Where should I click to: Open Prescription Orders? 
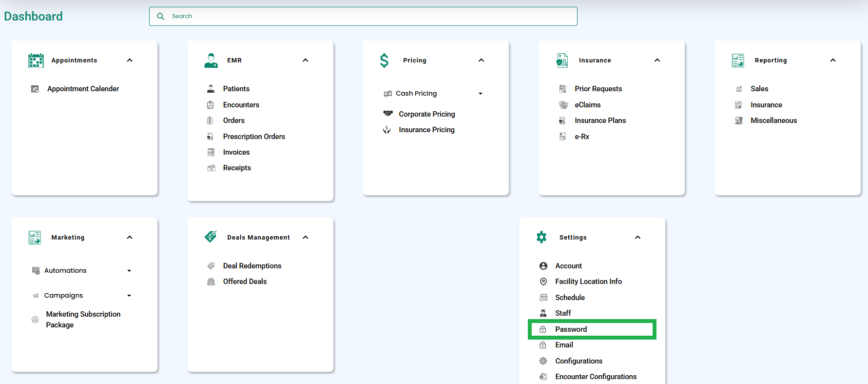(254, 137)
